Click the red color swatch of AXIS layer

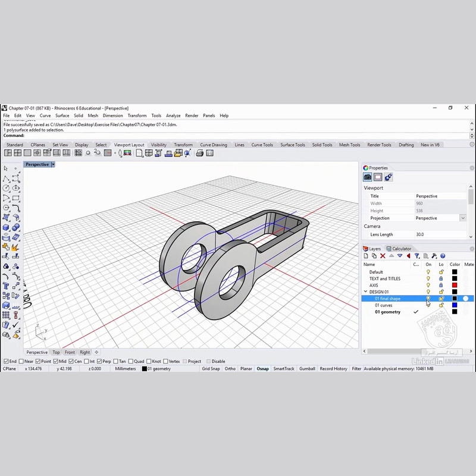click(x=455, y=286)
